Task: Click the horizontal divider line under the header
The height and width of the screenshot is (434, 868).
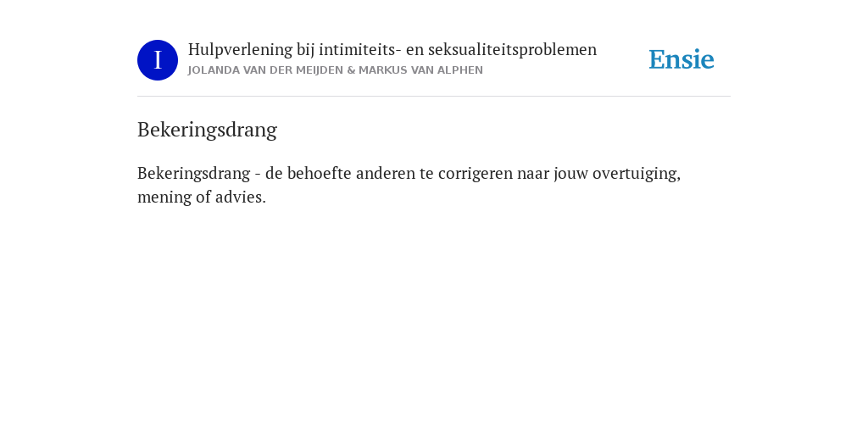Action: [x=434, y=97]
